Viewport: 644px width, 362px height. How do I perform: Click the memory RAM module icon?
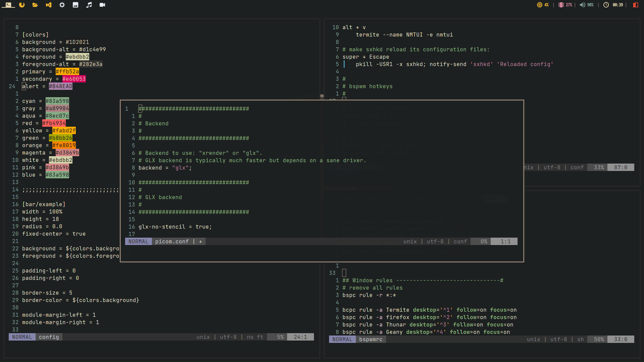[x=561, y=5]
